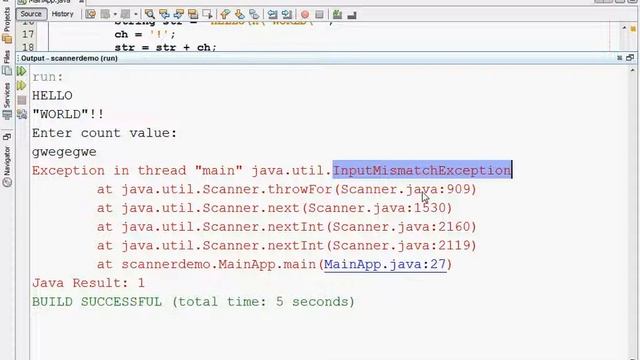The height and width of the screenshot is (360, 640).
Task: Open Files side panel tab
Action: [x=7, y=62]
